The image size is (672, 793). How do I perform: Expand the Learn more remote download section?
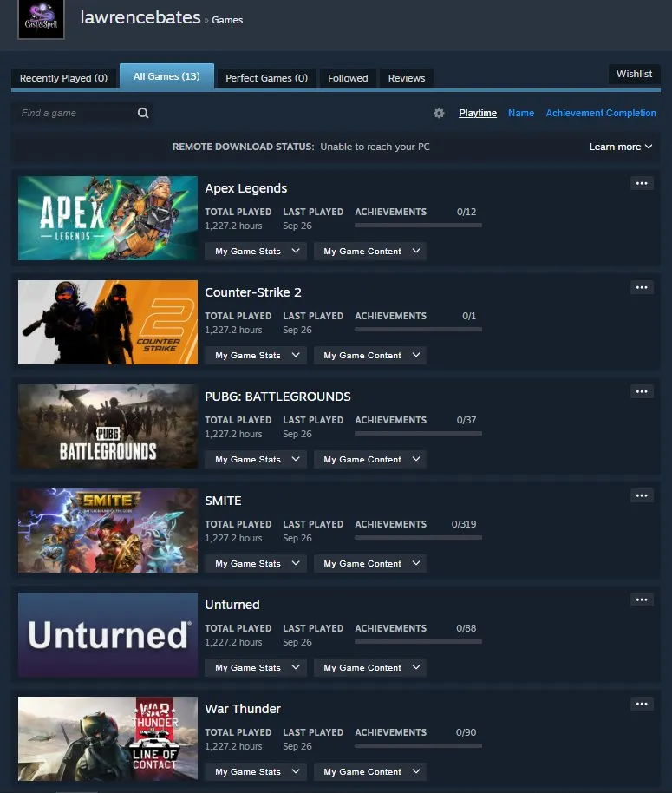(x=621, y=147)
